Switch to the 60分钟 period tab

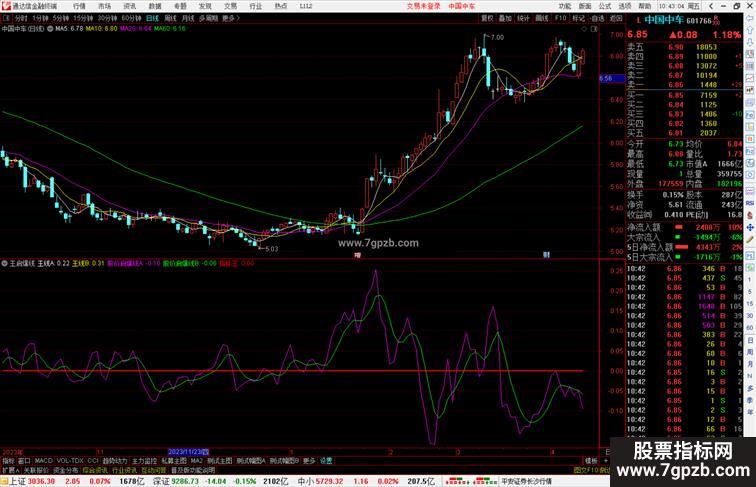pyautogui.click(x=131, y=18)
